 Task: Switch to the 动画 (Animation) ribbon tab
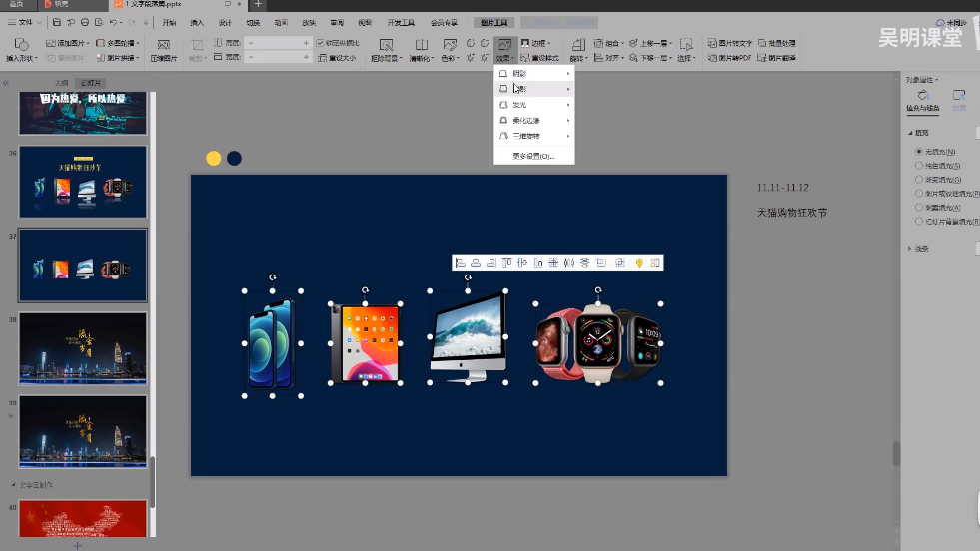click(x=282, y=23)
